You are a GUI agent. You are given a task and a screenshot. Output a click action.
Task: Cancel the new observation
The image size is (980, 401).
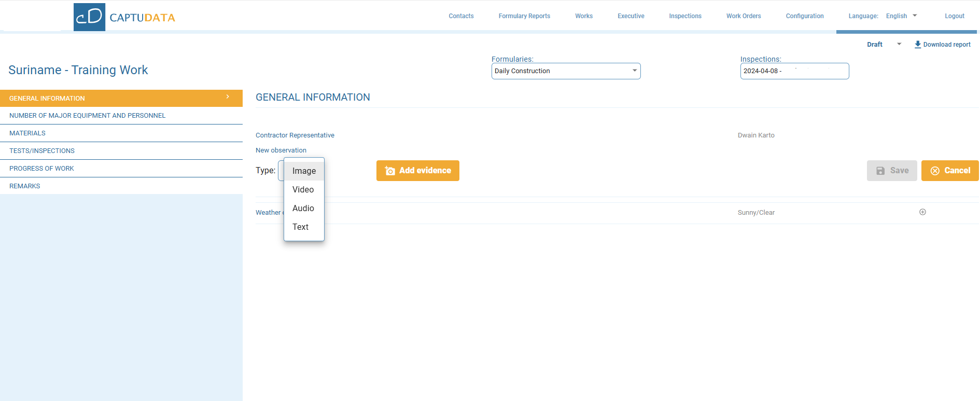pyautogui.click(x=949, y=171)
